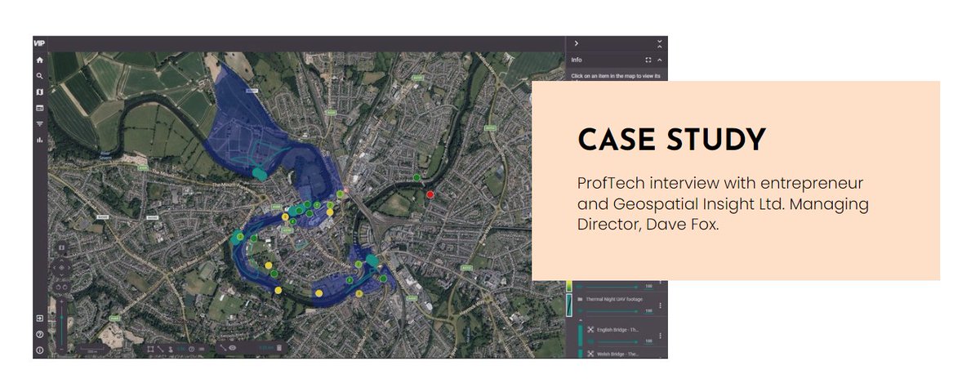Delete measurement with trash icon

click(x=279, y=348)
